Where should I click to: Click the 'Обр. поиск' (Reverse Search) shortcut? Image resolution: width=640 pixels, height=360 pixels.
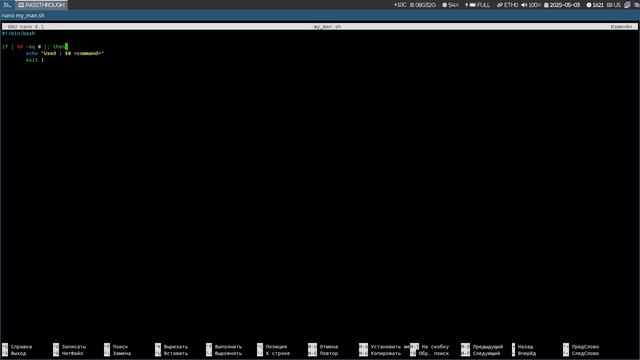tap(430, 353)
